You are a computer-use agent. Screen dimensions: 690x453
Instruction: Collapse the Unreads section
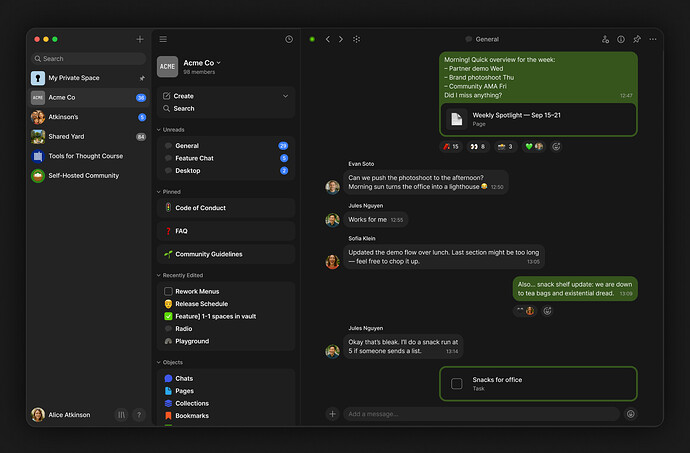coord(159,130)
